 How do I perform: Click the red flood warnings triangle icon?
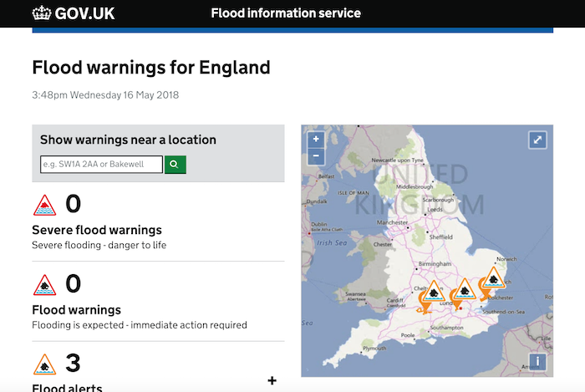click(44, 286)
